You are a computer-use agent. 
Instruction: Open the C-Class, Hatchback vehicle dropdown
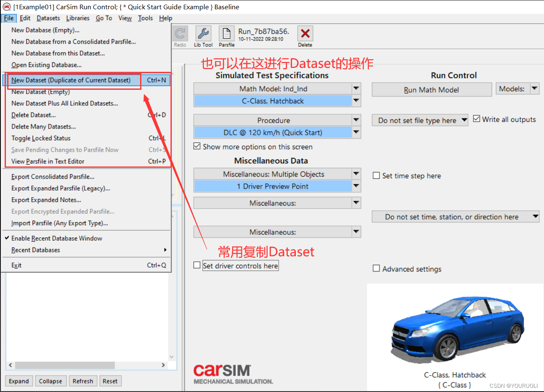(356, 101)
